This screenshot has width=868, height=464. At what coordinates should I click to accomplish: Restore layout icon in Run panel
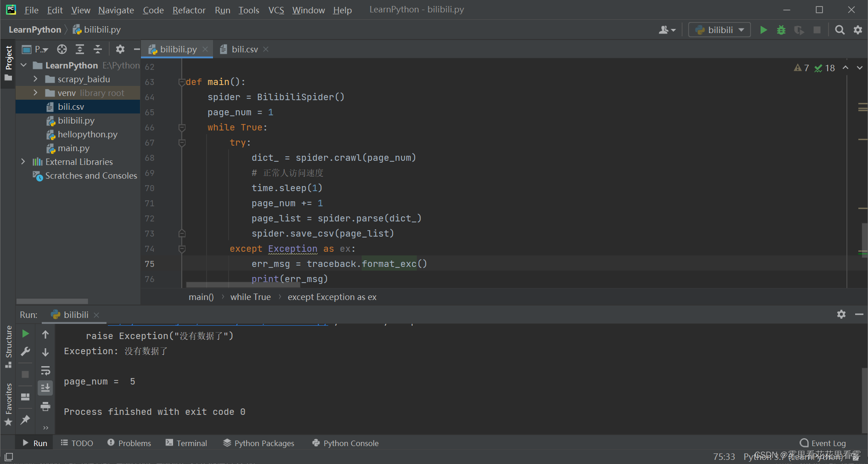point(26,397)
